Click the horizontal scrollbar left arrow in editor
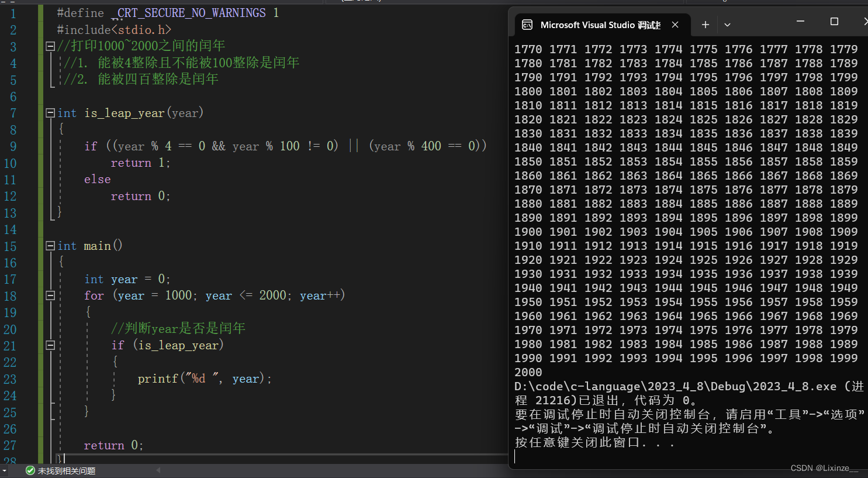This screenshot has width=868, height=478. point(158,470)
